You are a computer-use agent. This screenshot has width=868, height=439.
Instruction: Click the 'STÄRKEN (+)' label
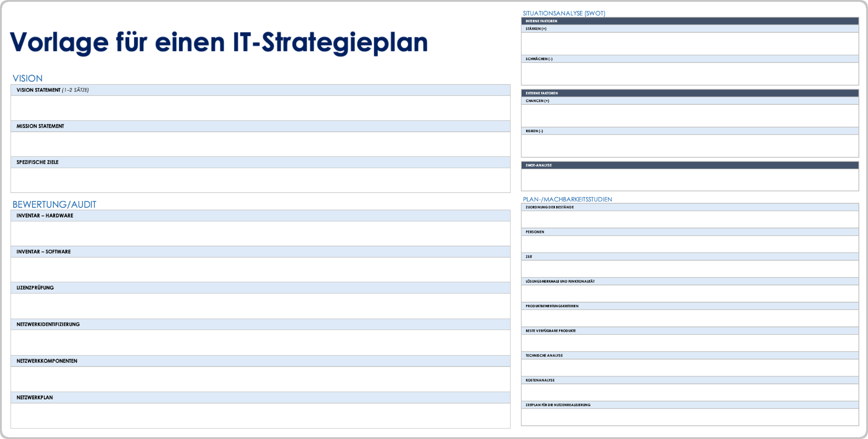(x=536, y=29)
